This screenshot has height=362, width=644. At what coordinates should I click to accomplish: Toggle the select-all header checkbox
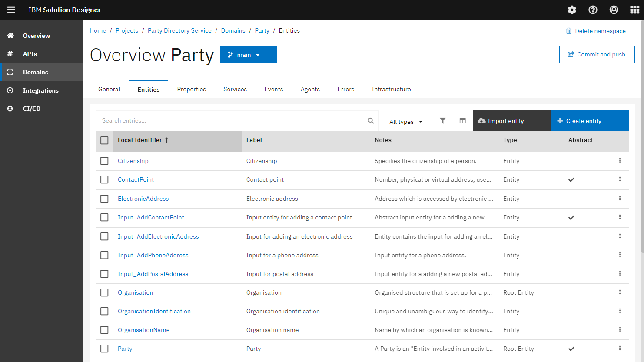click(104, 140)
